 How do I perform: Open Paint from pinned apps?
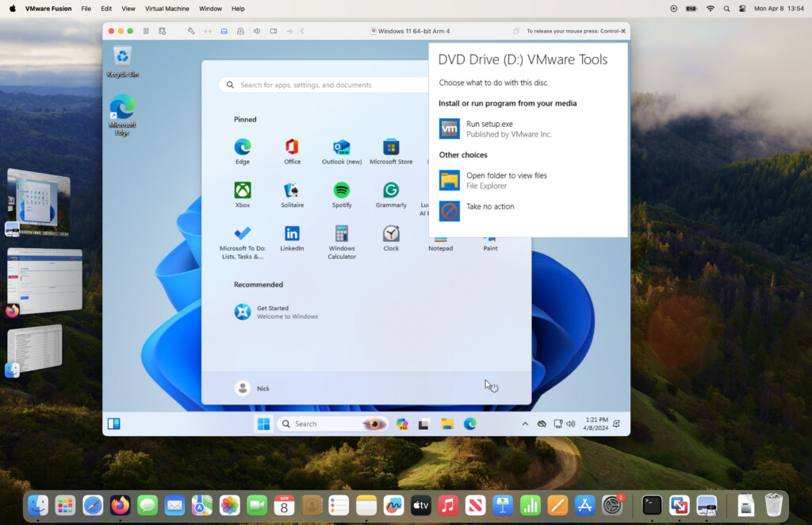coord(490,244)
